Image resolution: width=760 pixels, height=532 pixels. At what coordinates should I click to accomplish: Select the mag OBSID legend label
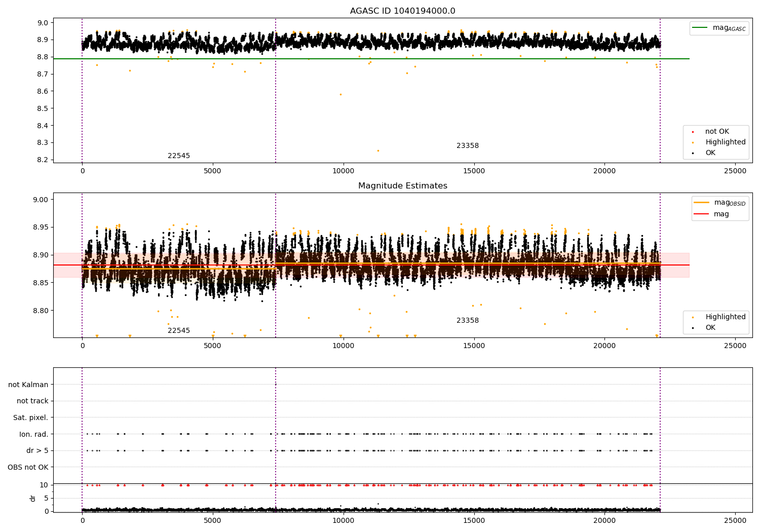click(x=730, y=203)
